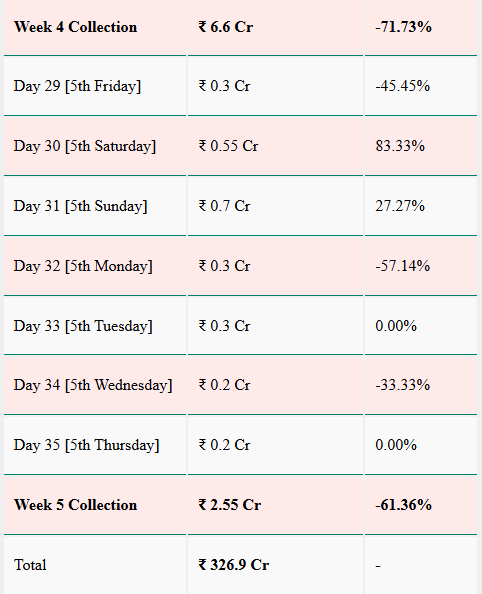Select the Day 29 [5th Friday] row label
The image size is (482, 594).
[x=77, y=86]
